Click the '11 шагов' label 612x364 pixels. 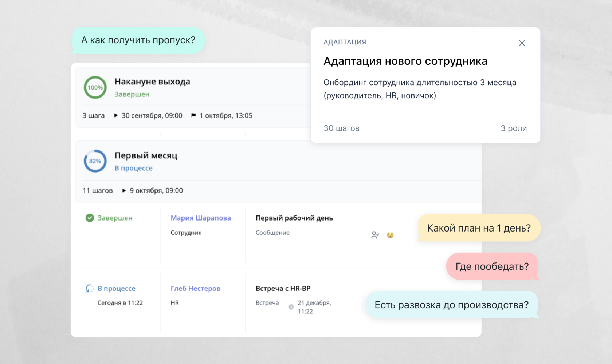[98, 190]
